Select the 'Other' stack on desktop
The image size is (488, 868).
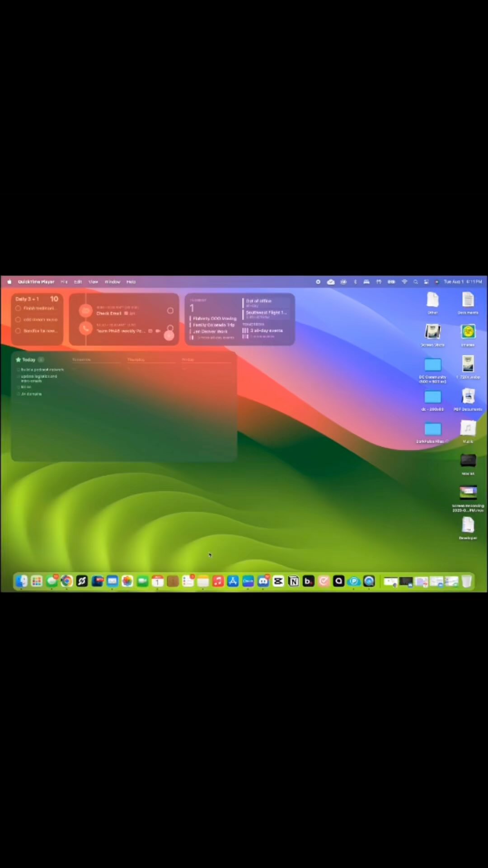[x=433, y=303]
